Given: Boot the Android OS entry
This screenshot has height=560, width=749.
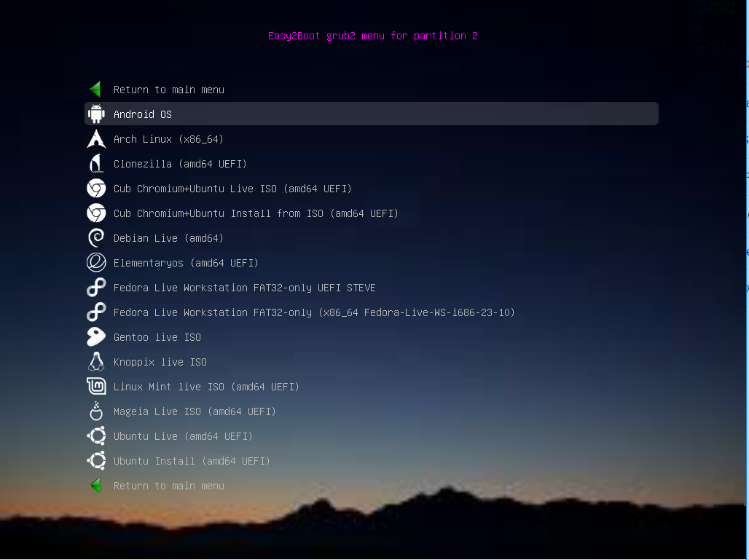Looking at the screenshot, I should (x=142, y=114).
